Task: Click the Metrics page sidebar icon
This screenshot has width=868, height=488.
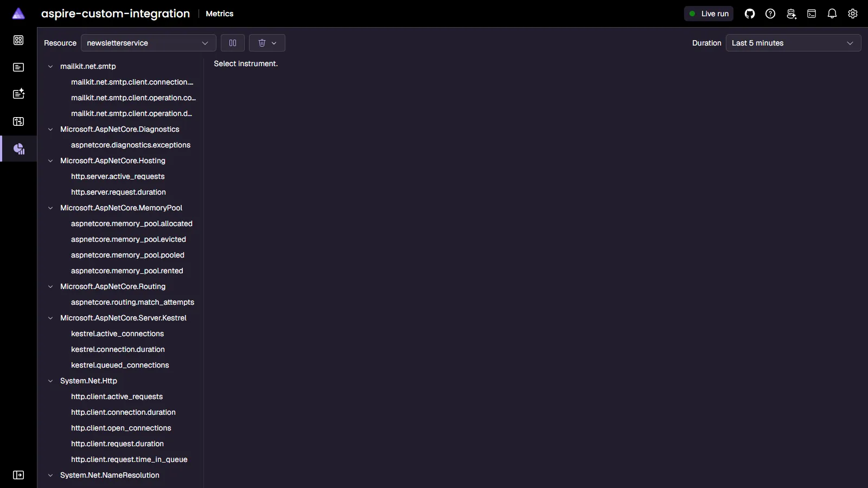Action: tap(18, 149)
